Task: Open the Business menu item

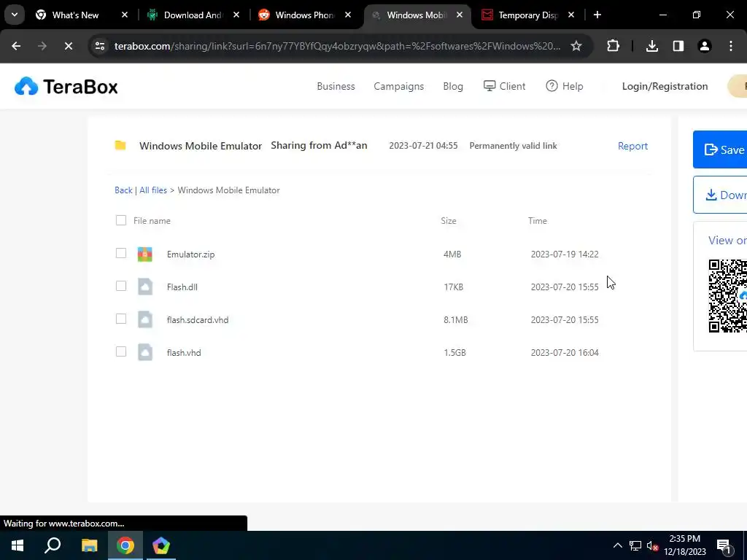Action: (x=336, y=86)
